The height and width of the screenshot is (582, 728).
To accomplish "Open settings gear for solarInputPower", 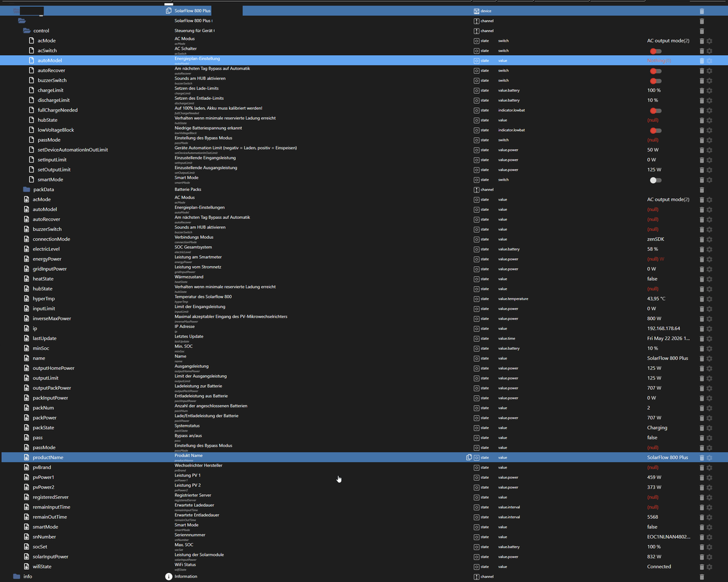I will (x=709, y=557).
